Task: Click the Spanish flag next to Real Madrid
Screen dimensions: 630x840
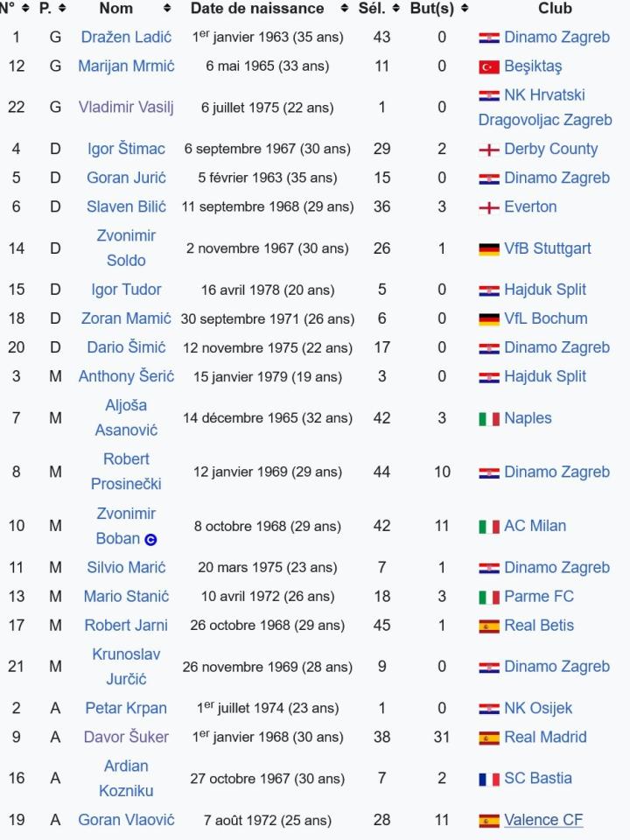Action: point(489,738)
